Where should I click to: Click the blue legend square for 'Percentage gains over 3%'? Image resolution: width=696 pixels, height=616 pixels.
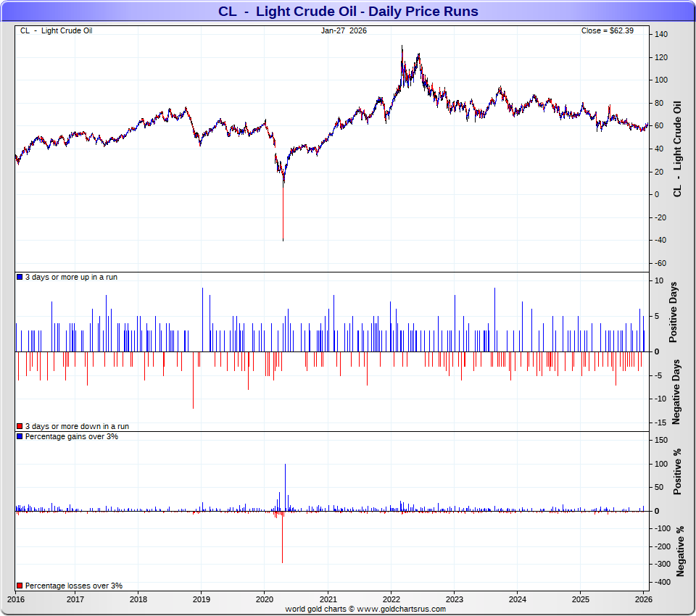click(x=20, y=436)
